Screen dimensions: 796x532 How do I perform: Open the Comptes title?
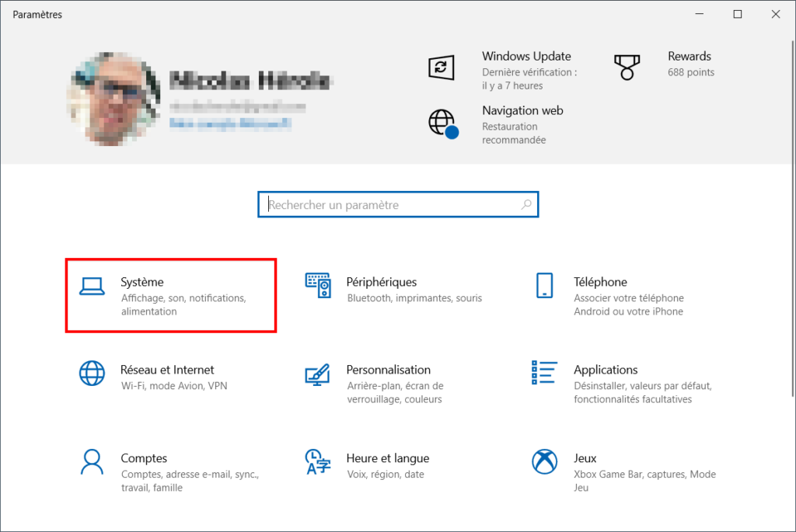point(144,458)
